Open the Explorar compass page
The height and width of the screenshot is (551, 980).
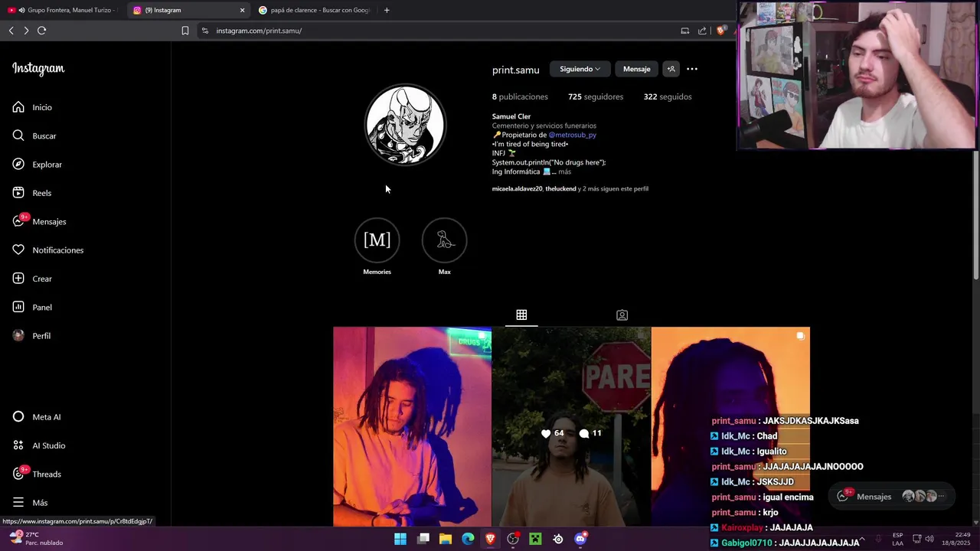[x=37, y=165]
